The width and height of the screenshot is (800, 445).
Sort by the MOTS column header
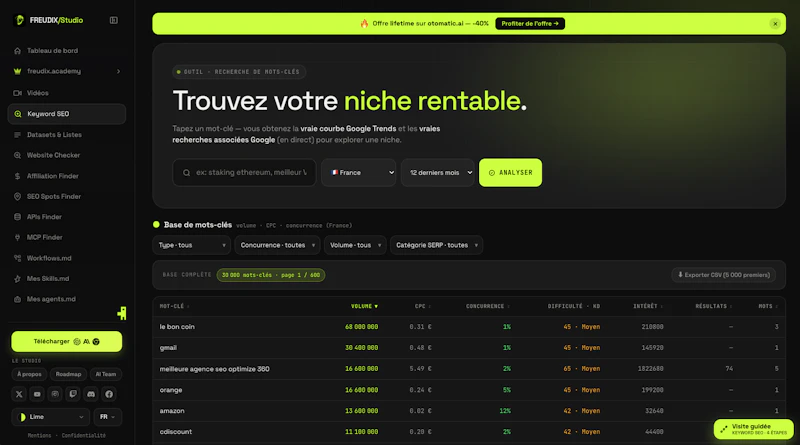pyautogui.click(x=768, y=306)
